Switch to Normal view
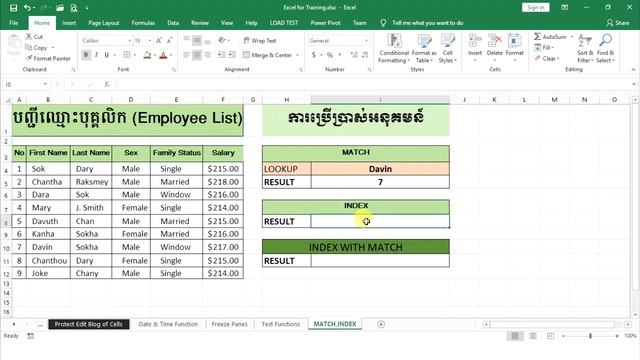The image size is (640, 360). 515,336
